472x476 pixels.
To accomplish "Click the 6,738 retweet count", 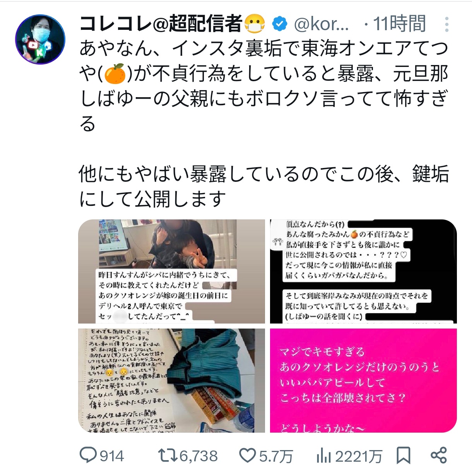I will [x=198, y=456].
